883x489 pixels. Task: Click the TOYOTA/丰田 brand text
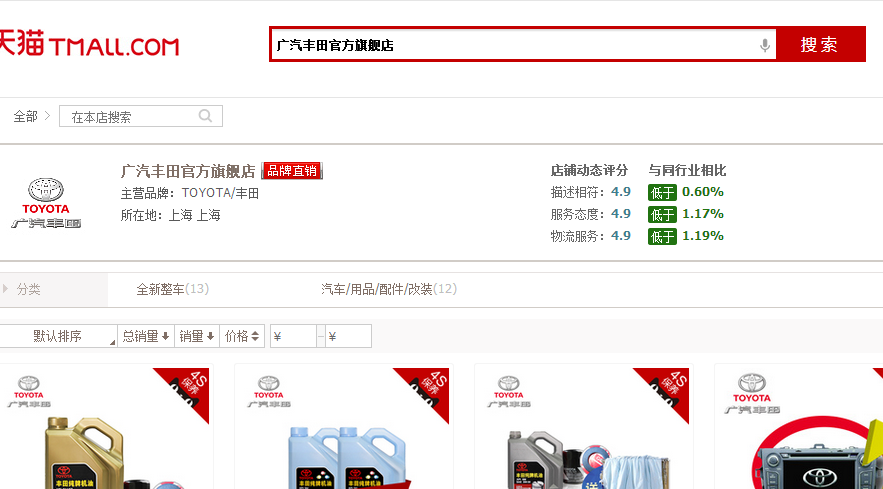coord(220,193)
